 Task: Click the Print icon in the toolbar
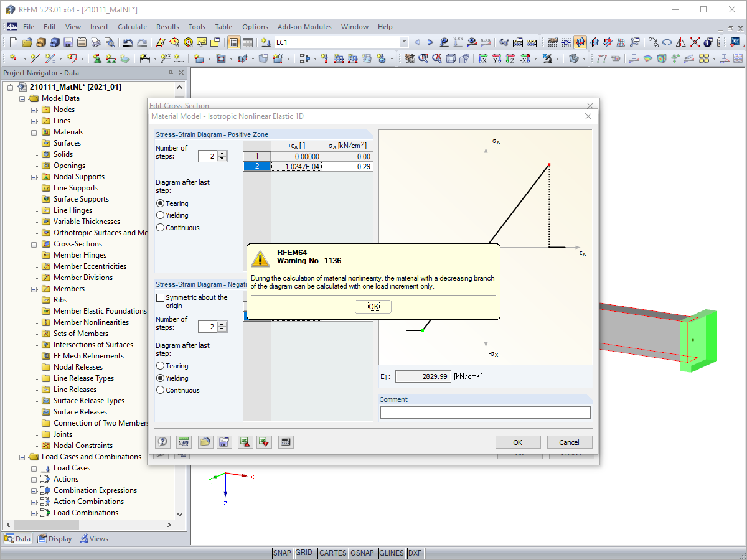95,43
